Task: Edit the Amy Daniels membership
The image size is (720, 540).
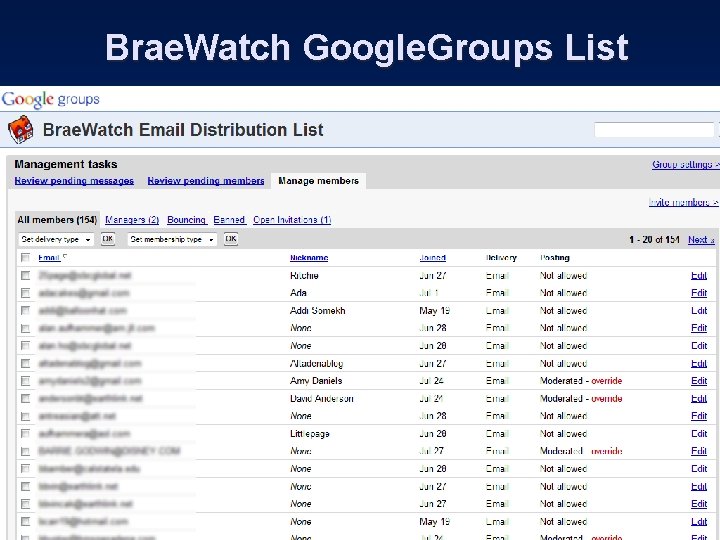Action: (699, 381)
